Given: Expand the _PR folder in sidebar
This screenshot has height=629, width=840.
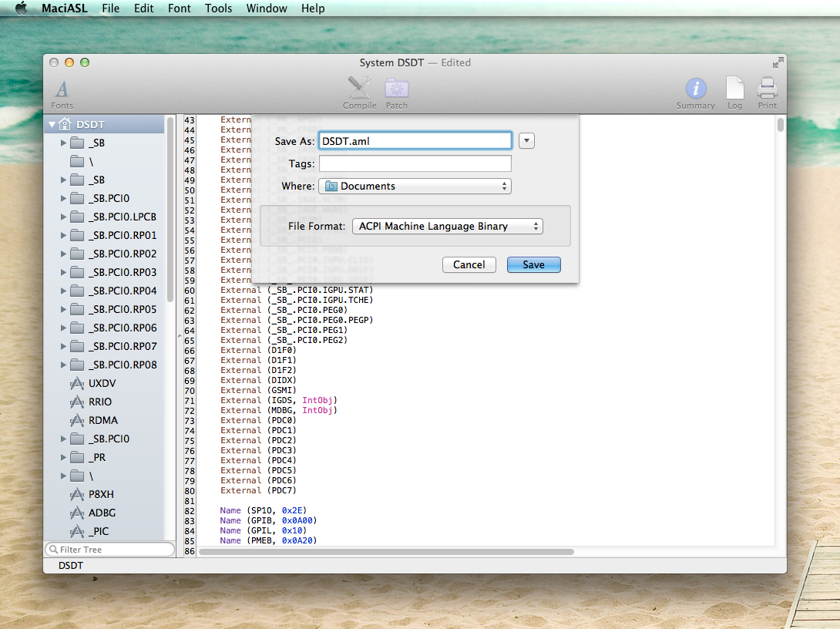Looking at the screenshot, I should [x=63, y=457].
